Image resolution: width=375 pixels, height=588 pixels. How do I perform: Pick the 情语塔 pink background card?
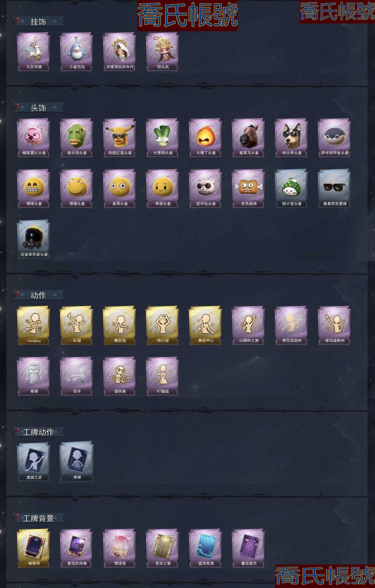[119, 548]
